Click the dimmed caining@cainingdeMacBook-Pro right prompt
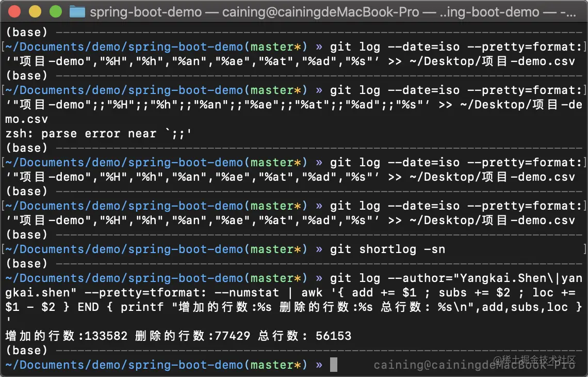Image resolution: width=588 pixels, height=377 pixels. point(474,365)
